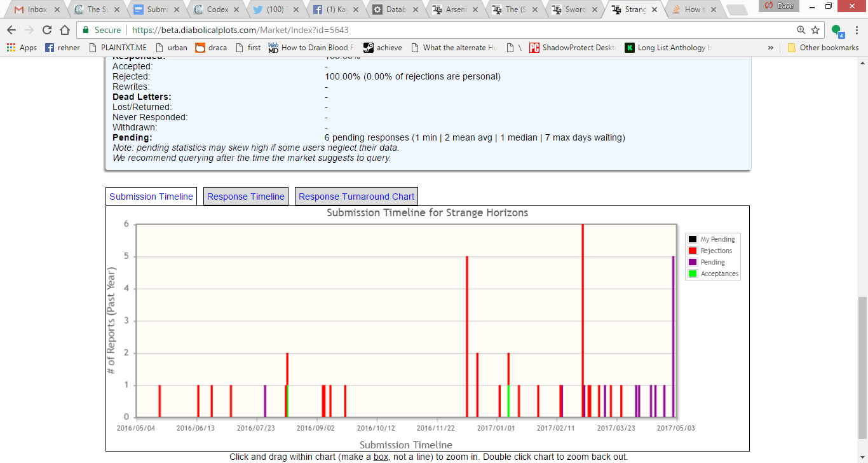The width and height of the screenshot is (868, 463).
Task: Click the chart title 'Submission Timeline for Strange Horizons'
Action: (x=427, y=213)
